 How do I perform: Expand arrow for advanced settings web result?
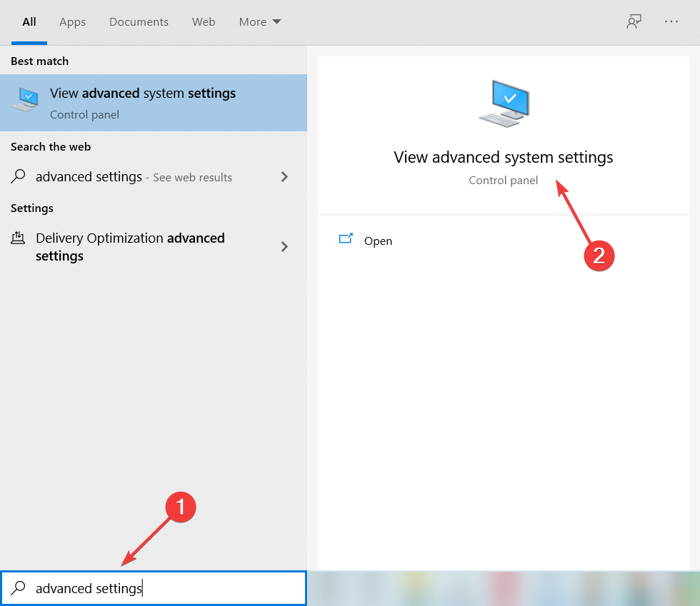click(x=284, y=177)
